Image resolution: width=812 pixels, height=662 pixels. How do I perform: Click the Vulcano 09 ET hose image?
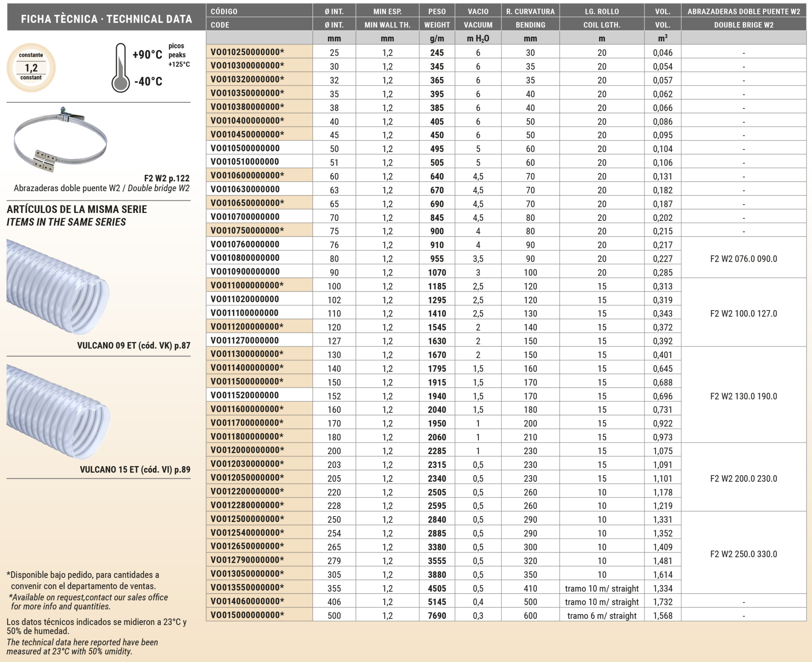pos(58,287)
